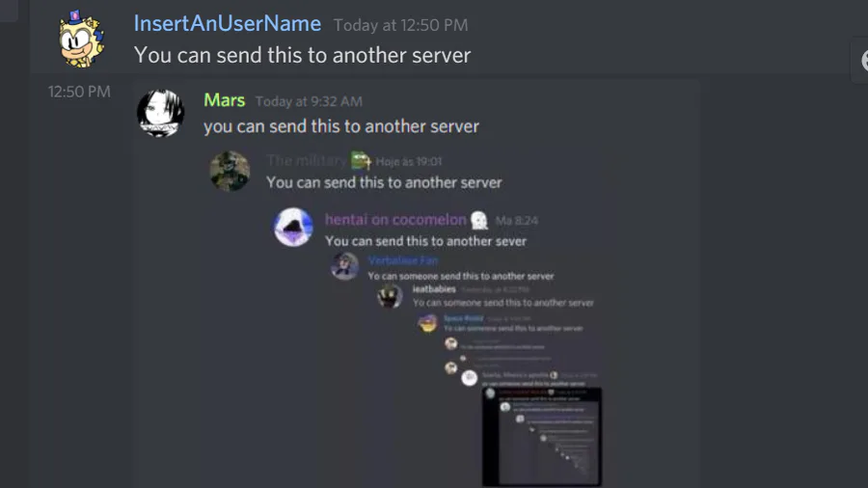Click the 'Hoje às 19:01' timestamp
This screenshot has width=868, height=488.
pos(409,162)
